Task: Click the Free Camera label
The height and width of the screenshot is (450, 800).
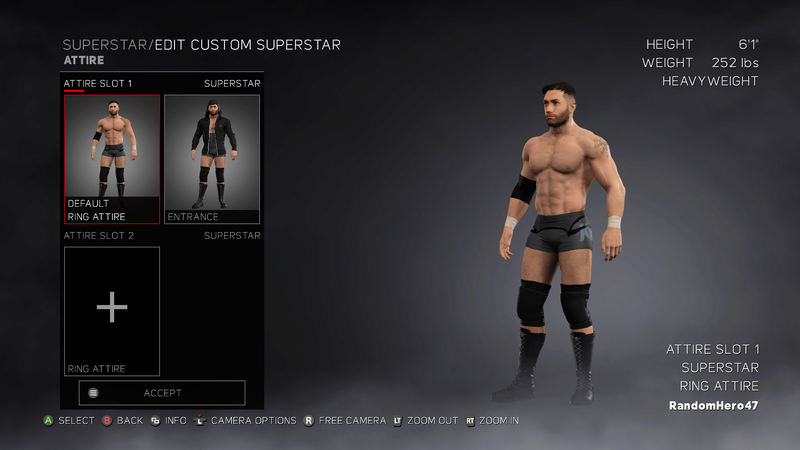Action: point(352,420)
